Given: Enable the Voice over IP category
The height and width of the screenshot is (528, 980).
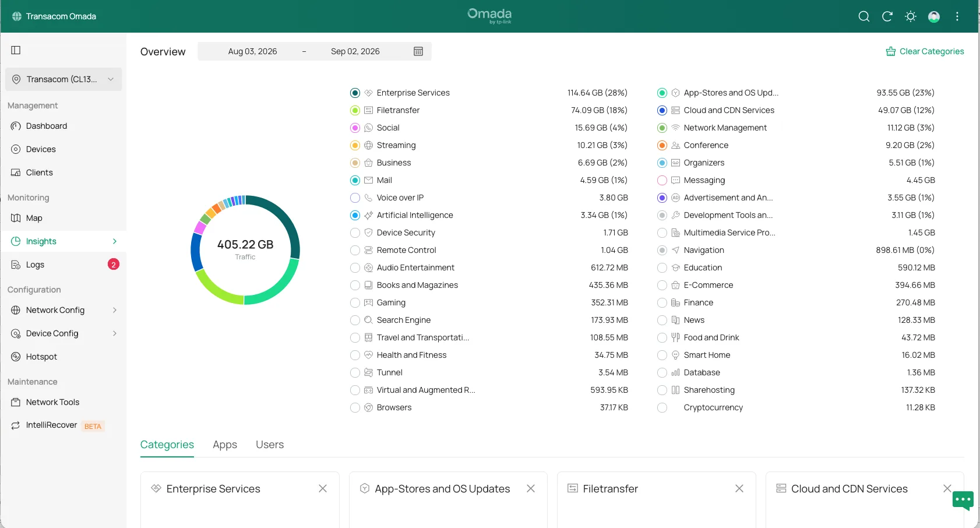Looking at the screenshot, I should tap(355, 198).
